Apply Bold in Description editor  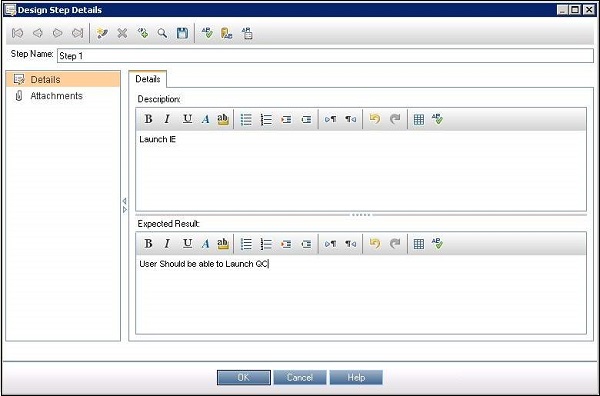pyautogui.click(x=148, y=119)
